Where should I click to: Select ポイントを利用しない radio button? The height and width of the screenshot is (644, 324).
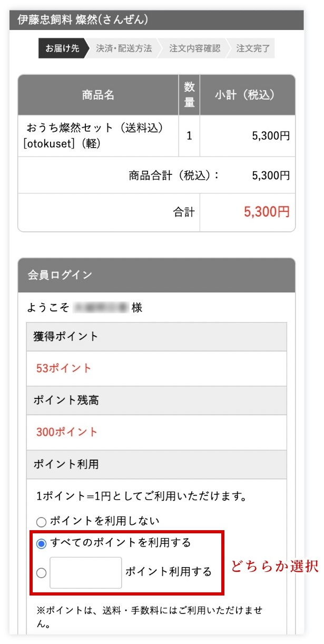[41, 522]
